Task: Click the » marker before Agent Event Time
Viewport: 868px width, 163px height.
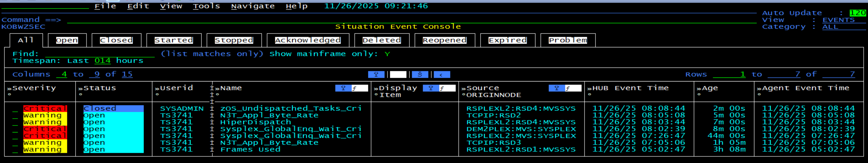Action: (x=759, y=88)
